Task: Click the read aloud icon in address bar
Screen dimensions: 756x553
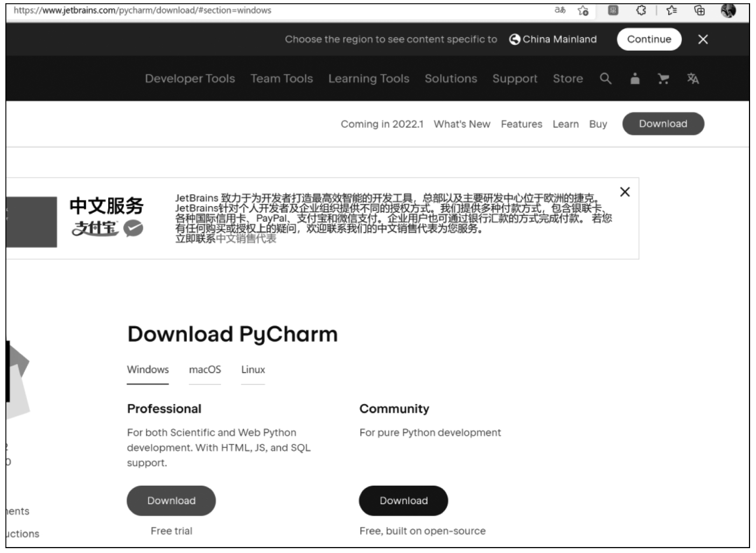Action: (x=560, y=10)
